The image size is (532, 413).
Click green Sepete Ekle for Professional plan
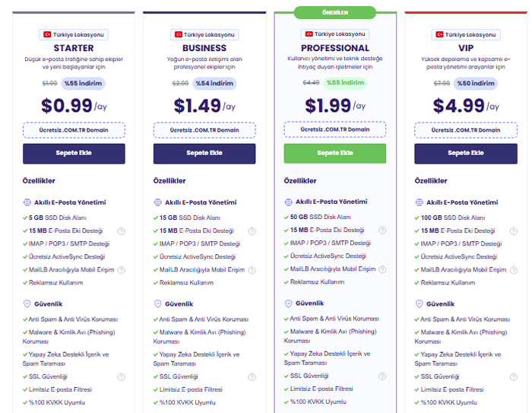335,153
